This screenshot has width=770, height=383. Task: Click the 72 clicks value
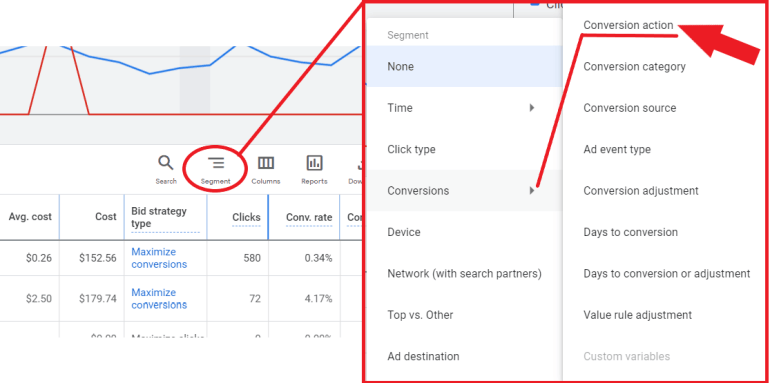255,299
